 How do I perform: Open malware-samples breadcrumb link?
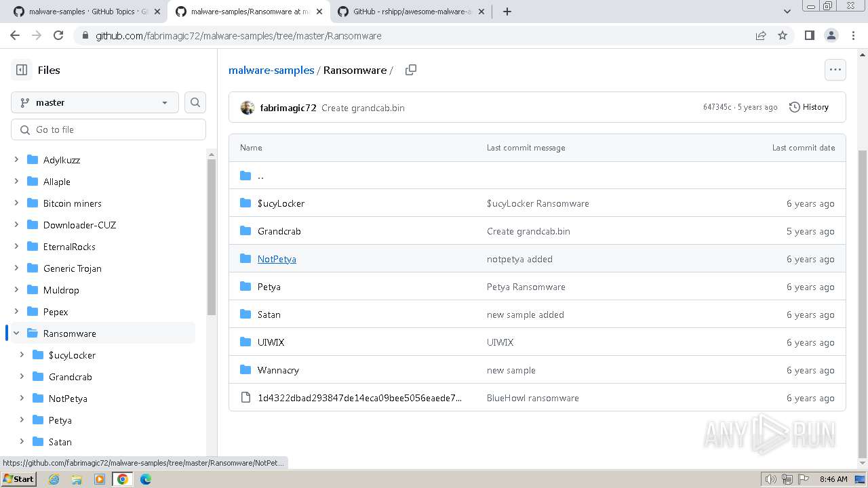coord(271,70)
